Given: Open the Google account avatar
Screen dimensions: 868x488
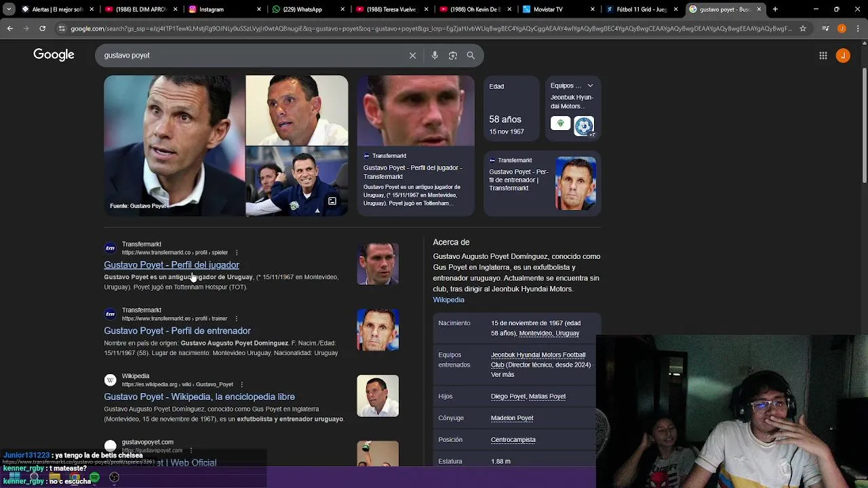Looking at the screenshot, I should pyautogui.click(x=843, y=56).
